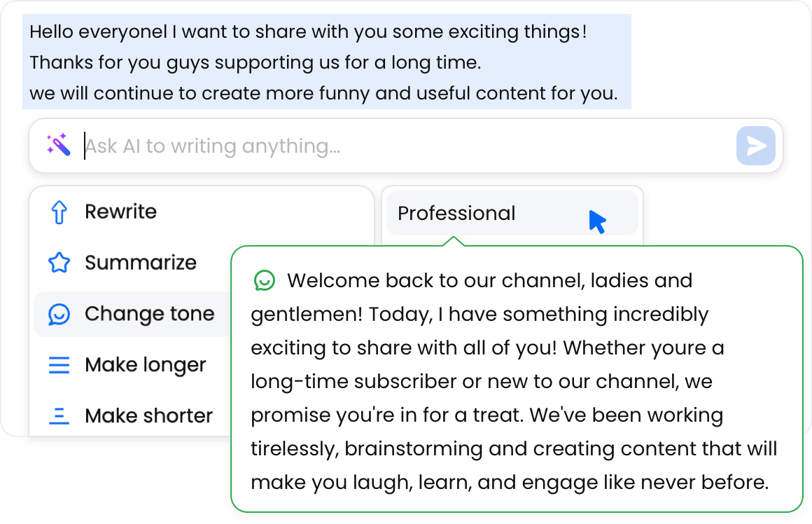The image size is (812, 524).
Task: Click Make longer in the menu
Action: (145, 365)
